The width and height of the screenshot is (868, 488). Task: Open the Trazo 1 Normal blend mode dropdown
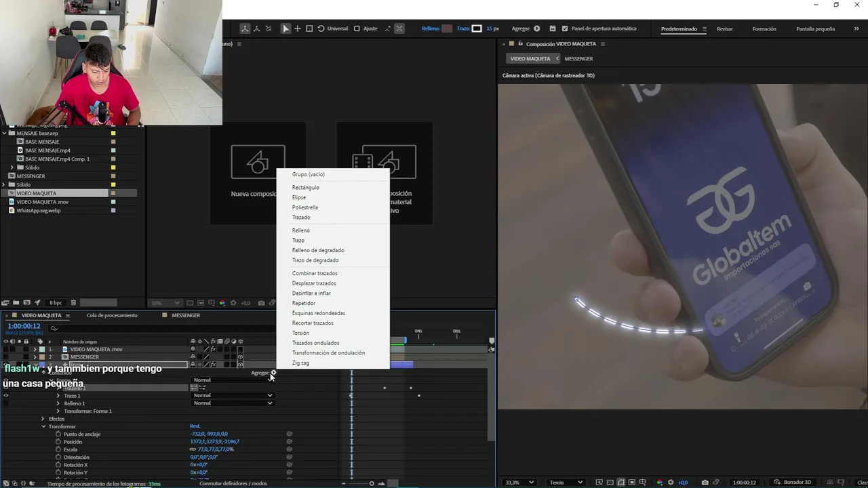pyautogui.click(x=233, y=395)
